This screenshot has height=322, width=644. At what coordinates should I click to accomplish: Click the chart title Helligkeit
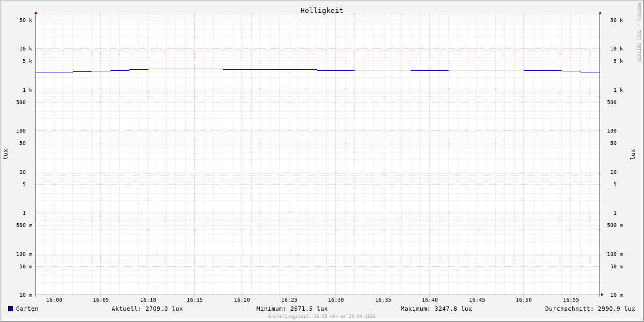point(322,10)
